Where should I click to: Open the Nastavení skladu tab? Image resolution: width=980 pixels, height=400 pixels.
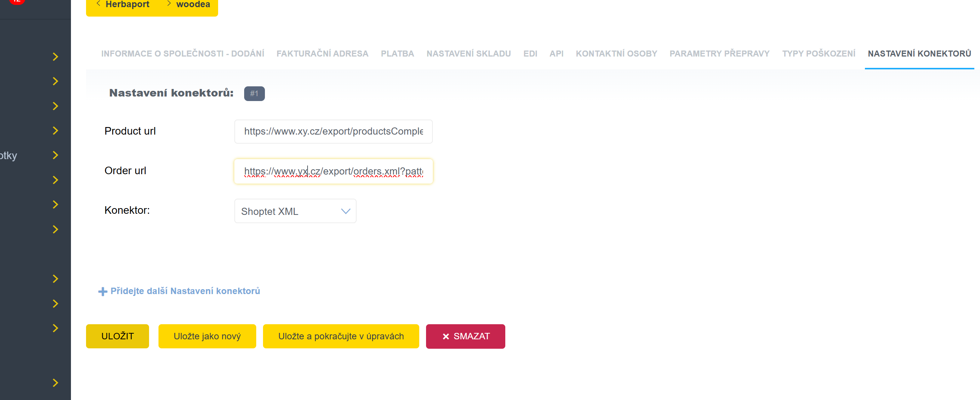coord(468,54)
